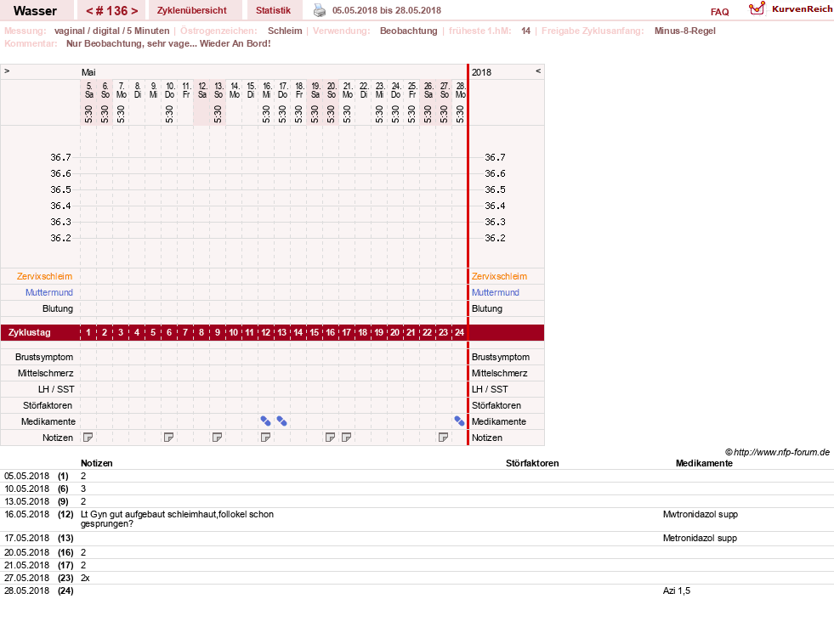Click the Notizen column heading in table

click(x=96, y=463)
